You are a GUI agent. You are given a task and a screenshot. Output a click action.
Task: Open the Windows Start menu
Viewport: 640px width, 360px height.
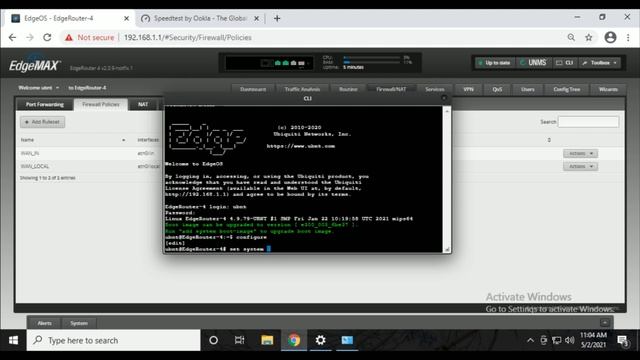click(x=13, y=340)
